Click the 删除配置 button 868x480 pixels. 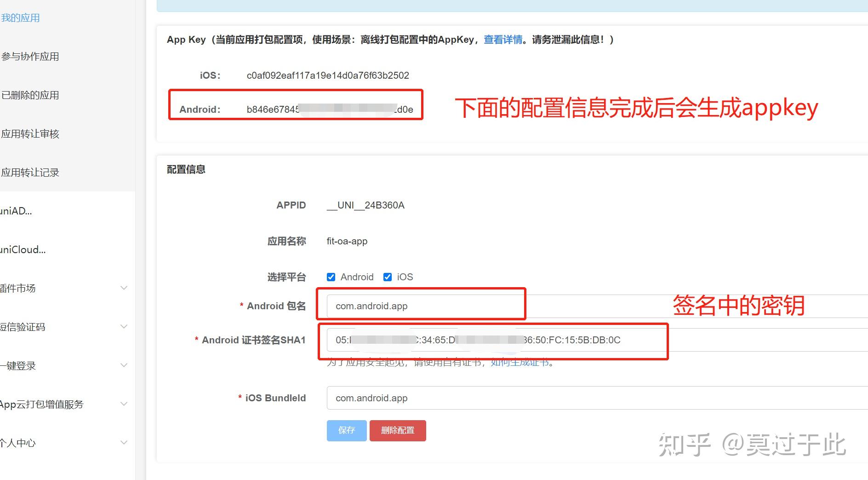click(398, 430)
